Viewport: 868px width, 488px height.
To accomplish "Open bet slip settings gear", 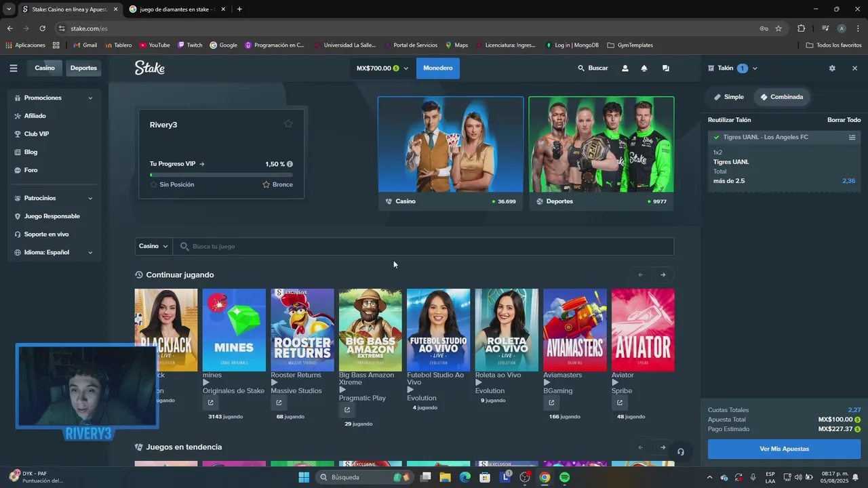I will coord(832,68).
